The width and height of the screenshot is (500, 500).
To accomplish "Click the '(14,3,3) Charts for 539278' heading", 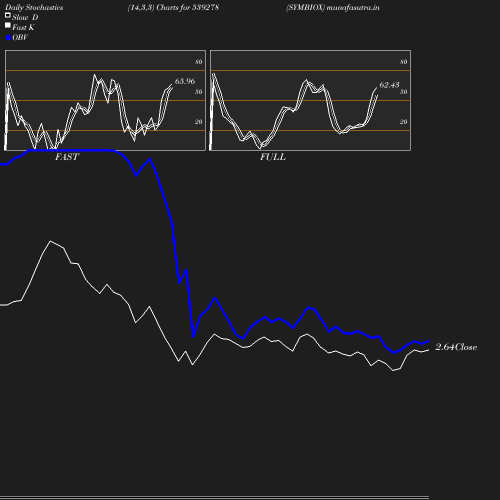I will pyautogui.click(x=173, y=7).
